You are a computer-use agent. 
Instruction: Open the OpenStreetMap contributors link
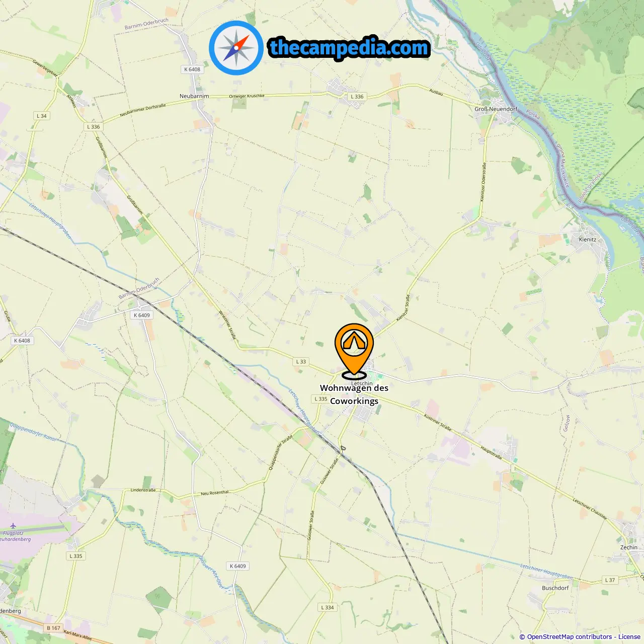point(569,636)
